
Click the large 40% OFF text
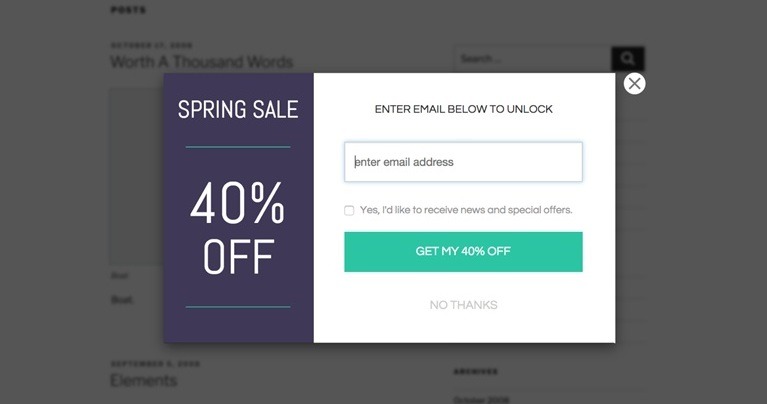(x=238, y=230)
